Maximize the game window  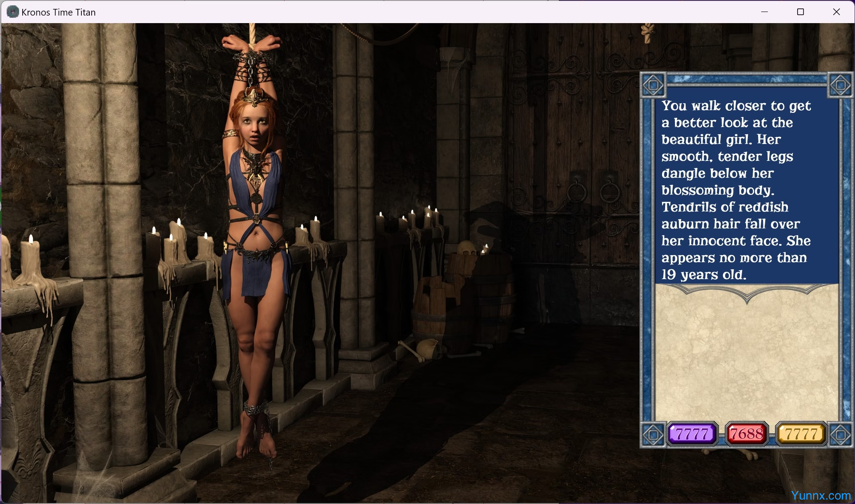800,12
